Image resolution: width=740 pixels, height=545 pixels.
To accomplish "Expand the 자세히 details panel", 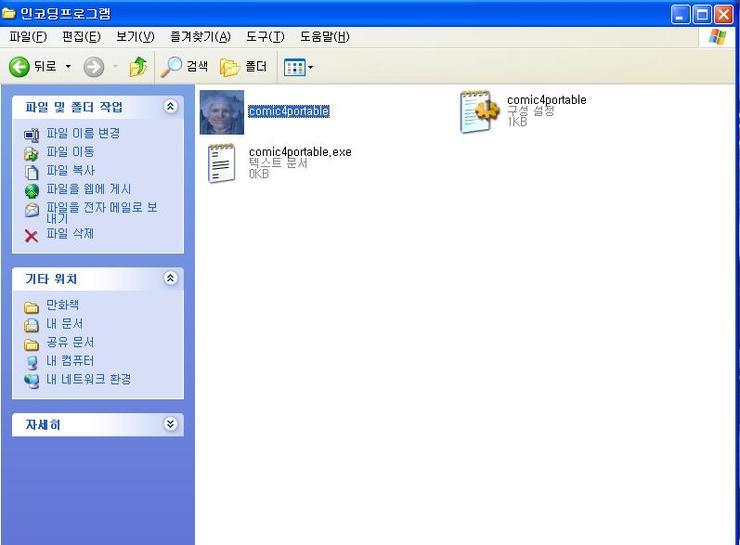I will (x=170, y=424).
